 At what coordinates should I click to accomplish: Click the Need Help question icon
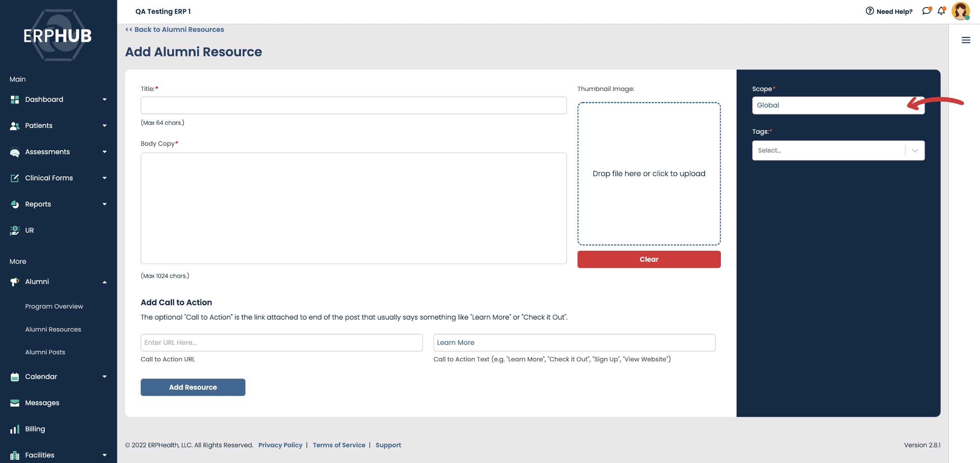(x=870, y=11)
